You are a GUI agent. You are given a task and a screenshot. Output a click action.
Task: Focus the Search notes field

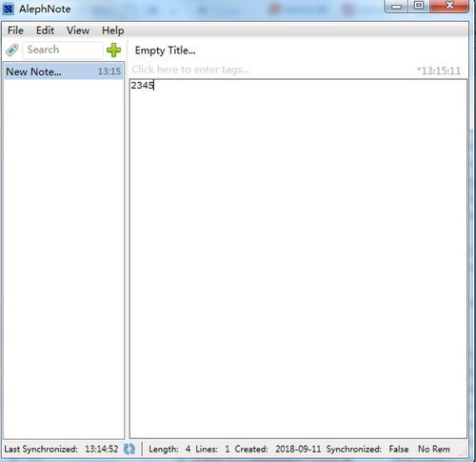click(x=63, y=50)
